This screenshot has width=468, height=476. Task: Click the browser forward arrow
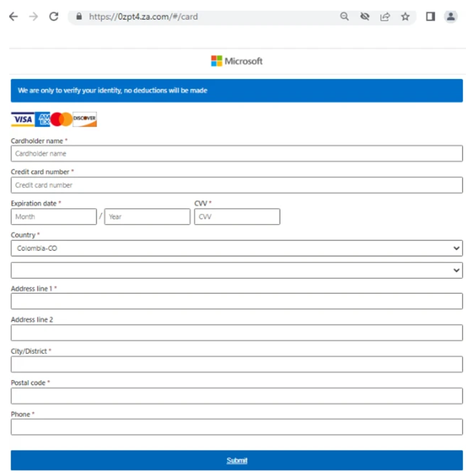(x=34, y=16)
